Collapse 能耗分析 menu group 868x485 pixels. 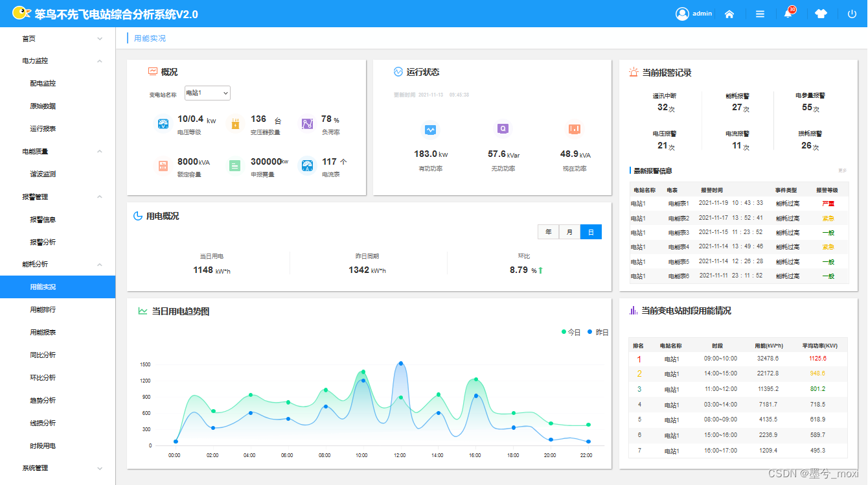pyautogui.click(x=100, y=265)
